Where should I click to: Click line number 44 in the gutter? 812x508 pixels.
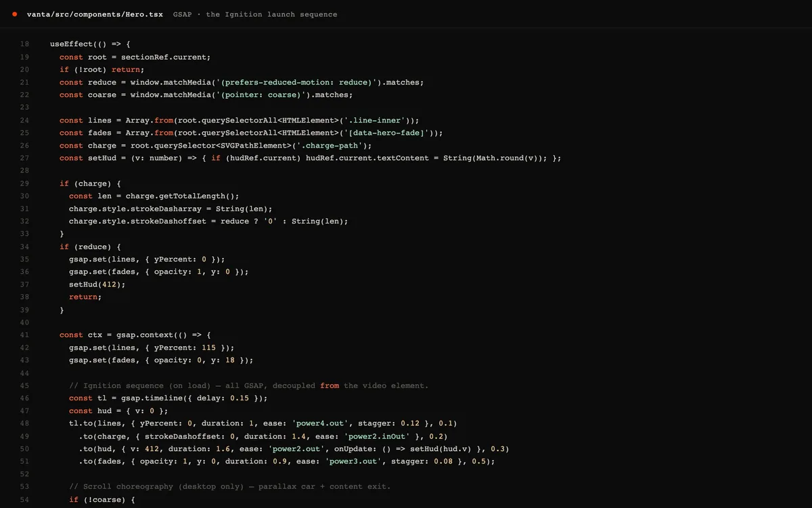coord(24,373)
